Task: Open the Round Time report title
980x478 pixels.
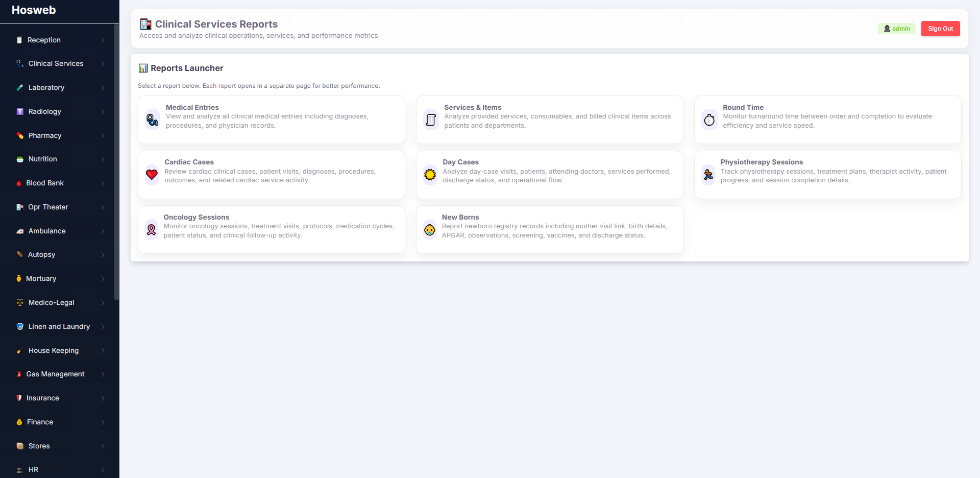Action: (x=743, y=107)
